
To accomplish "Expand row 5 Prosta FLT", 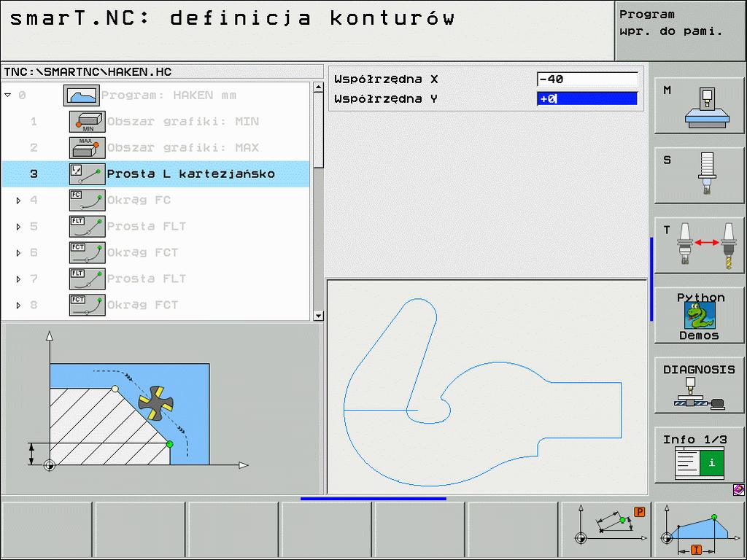I will click(18, 227).
